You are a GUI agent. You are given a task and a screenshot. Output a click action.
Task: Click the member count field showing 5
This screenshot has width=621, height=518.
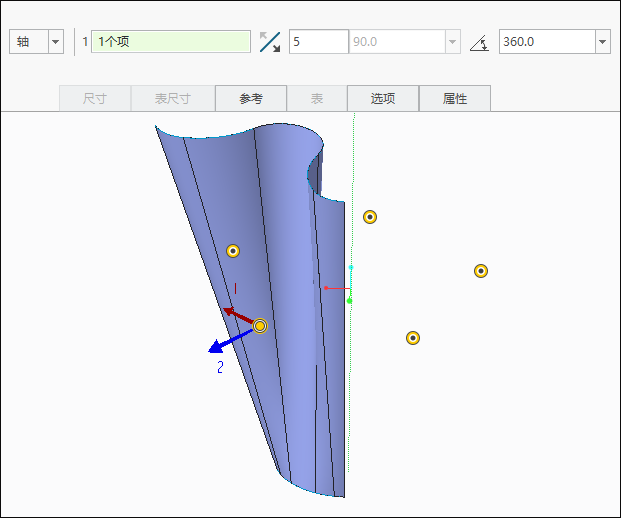point(318,42)
